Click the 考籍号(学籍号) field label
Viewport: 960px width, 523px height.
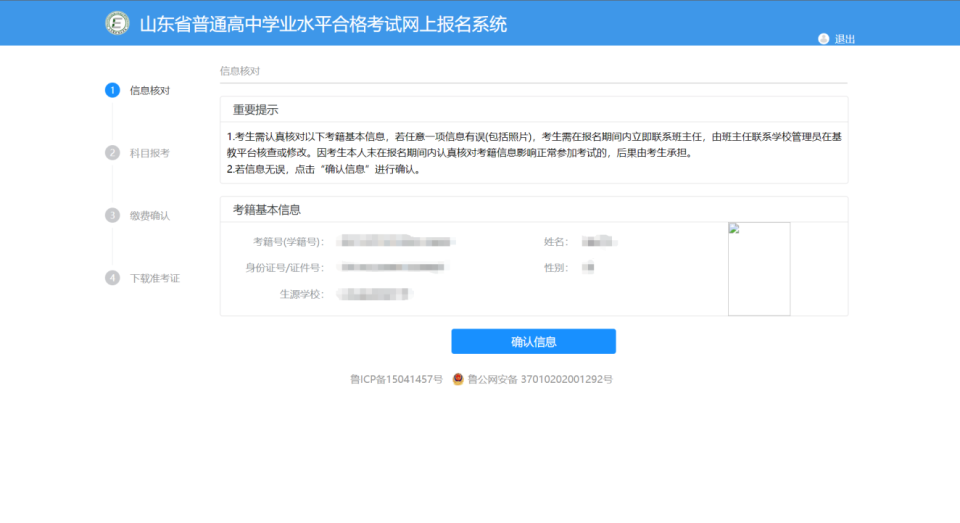pyautogui.click(x=288, y=242)
